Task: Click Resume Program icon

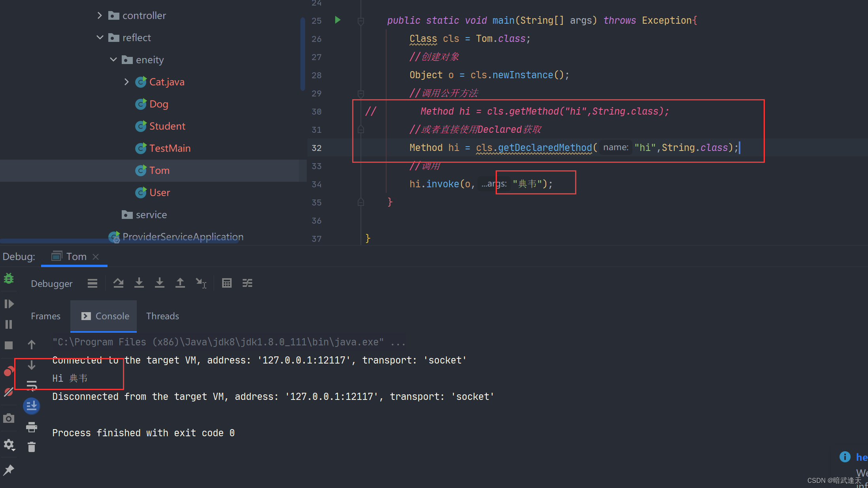Action: point(9,304)
